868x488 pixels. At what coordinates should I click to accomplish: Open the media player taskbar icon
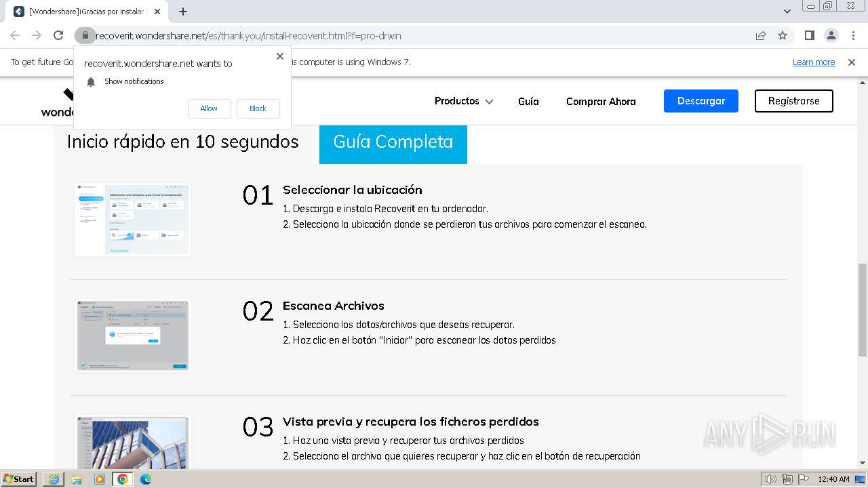click(100, 479)
